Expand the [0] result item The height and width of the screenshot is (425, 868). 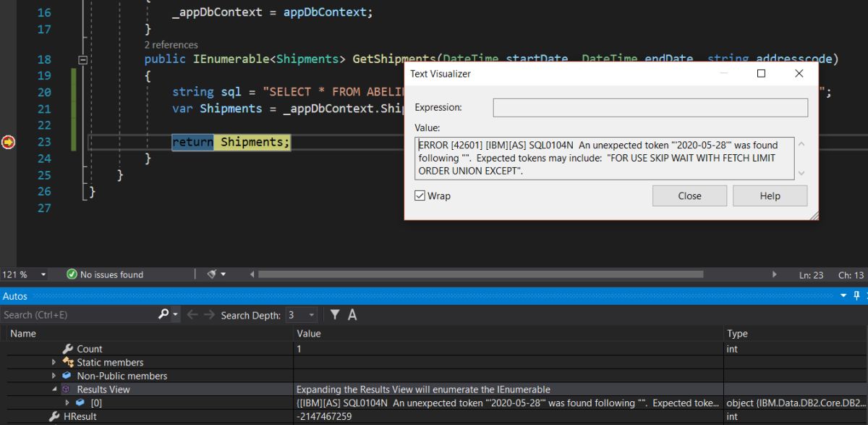coord(67,403)
